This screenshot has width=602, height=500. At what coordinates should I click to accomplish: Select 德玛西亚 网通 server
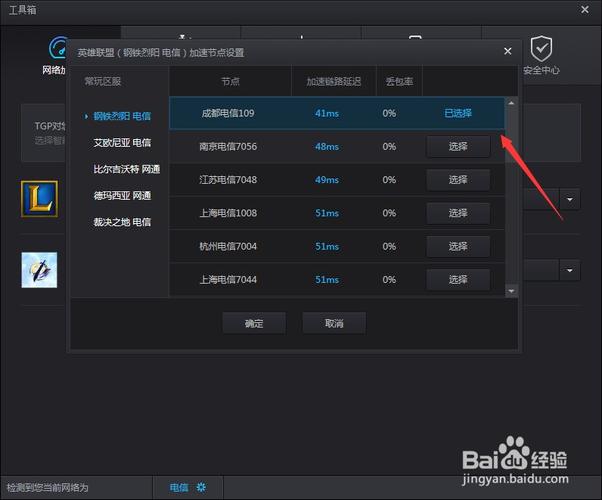click(122, 195)
